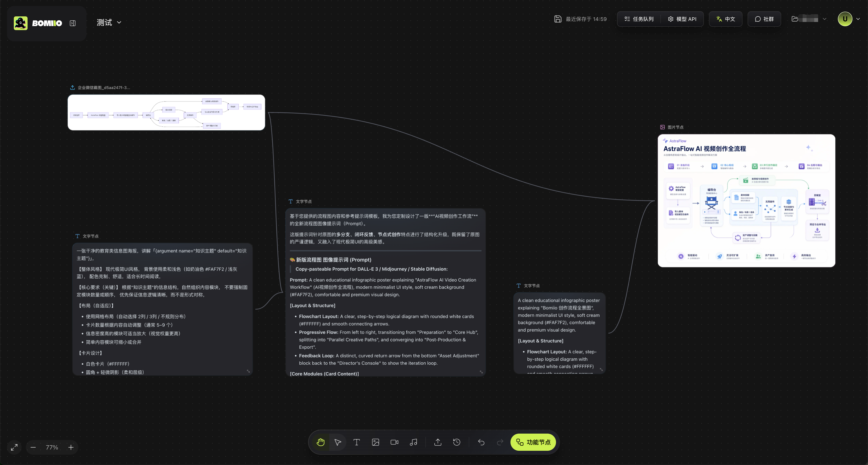The width and height of the screenshot is (868, 465).
Task: Click the heading 新版流程图 图像提示词 (Prompt)
Action: pos(331,260)
